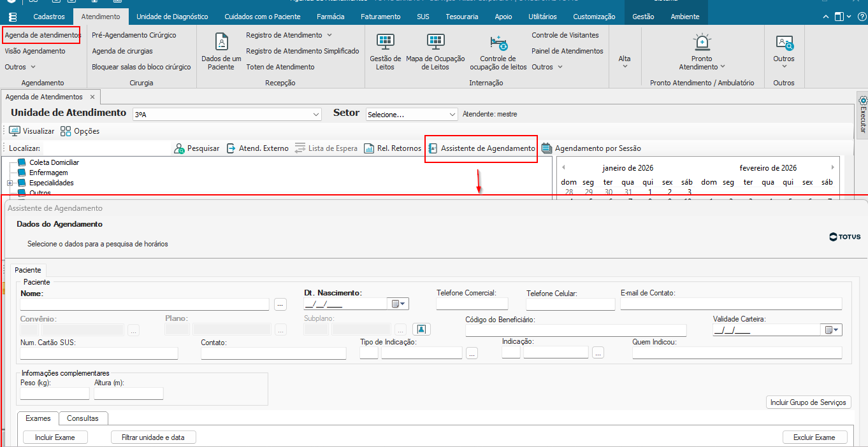
Task: Switch to the Consultas tab
Action: [x=83, y=418]
